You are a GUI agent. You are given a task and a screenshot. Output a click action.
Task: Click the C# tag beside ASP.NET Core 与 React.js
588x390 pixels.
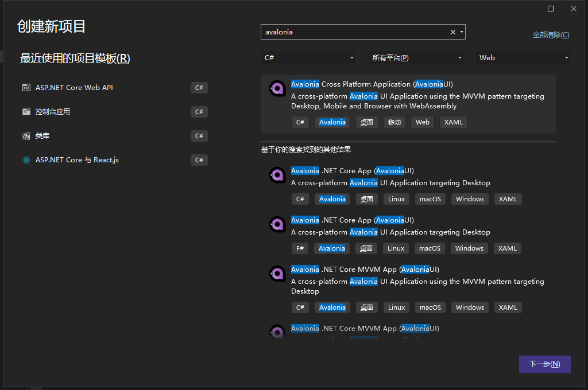(x=199, y=160)
